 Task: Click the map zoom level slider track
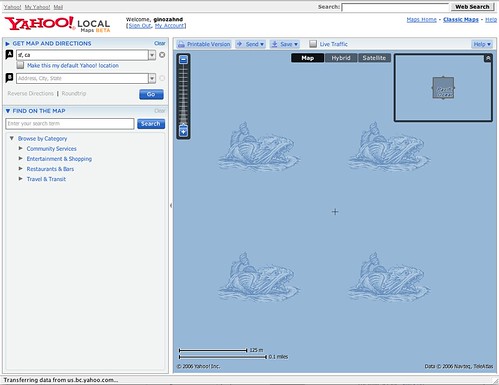point(183,95)
